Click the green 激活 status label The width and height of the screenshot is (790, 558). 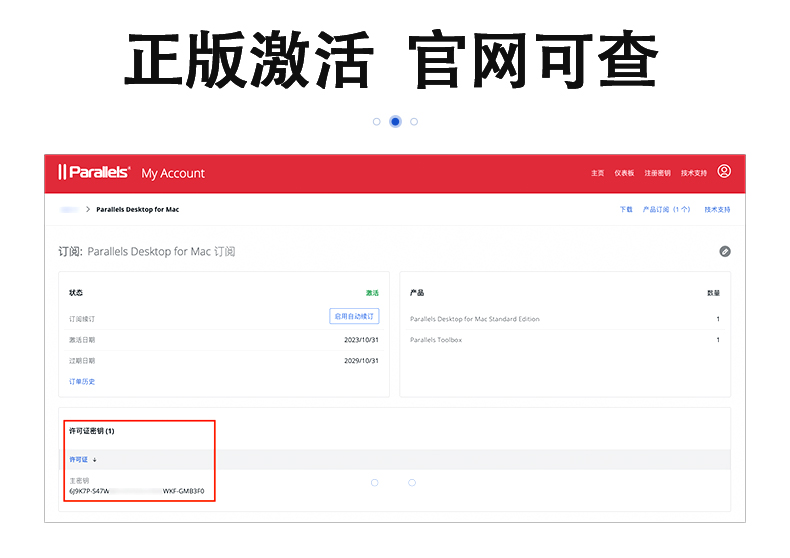(372, 293)
